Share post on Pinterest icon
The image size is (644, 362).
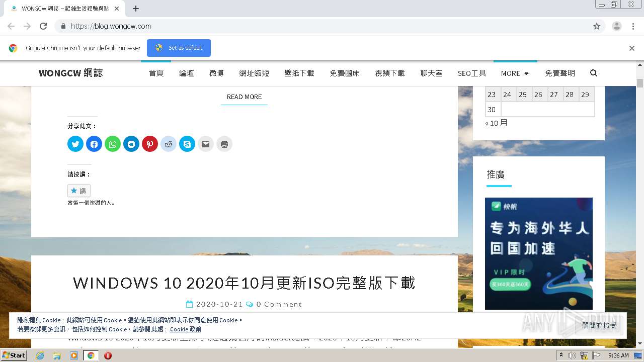click(150, 144)
